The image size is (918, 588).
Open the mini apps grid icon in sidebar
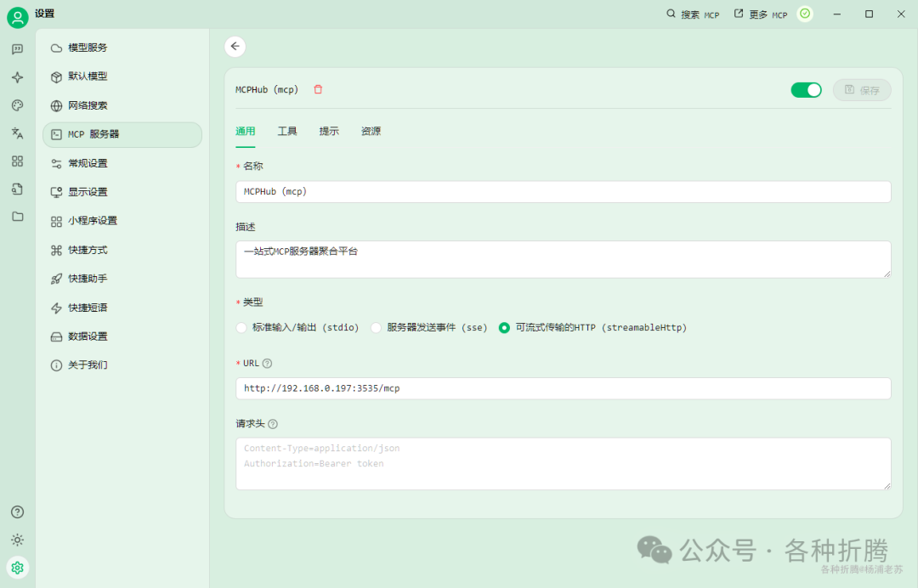[17, 161]
